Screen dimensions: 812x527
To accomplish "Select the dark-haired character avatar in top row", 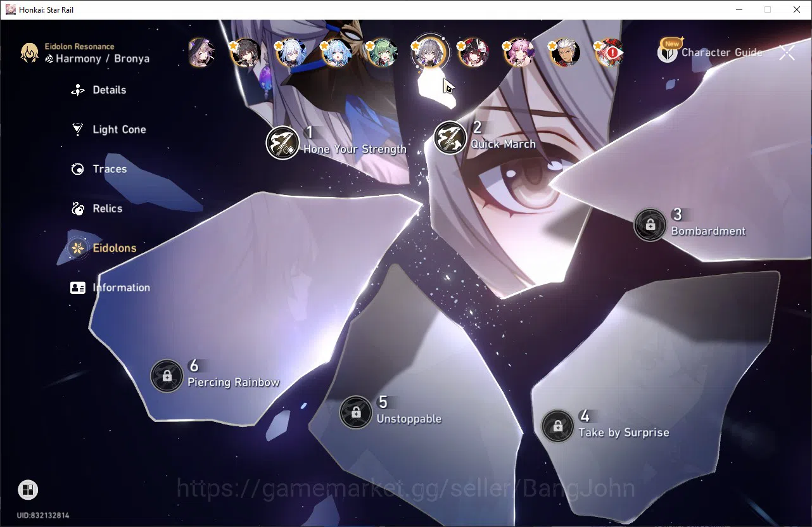I will 246,53.
